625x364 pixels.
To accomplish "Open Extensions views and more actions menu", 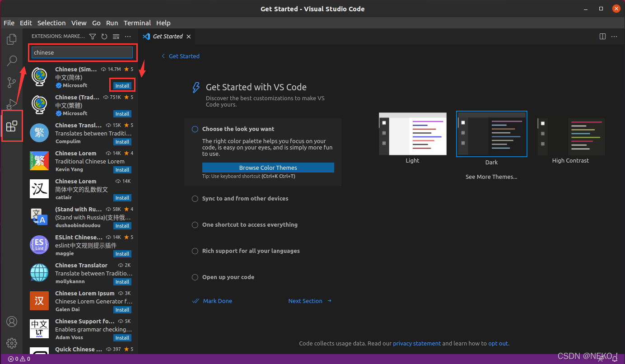I will [128, 36].
